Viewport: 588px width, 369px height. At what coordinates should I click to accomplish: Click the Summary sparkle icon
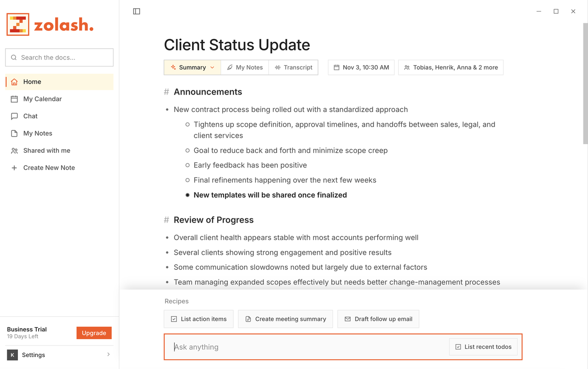(173, 67)
